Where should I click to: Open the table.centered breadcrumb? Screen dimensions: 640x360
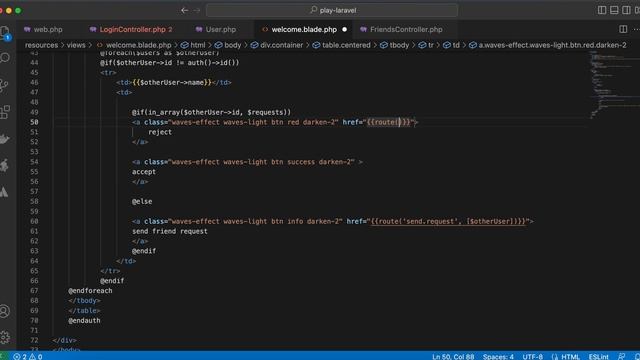[x=342, y=45]
